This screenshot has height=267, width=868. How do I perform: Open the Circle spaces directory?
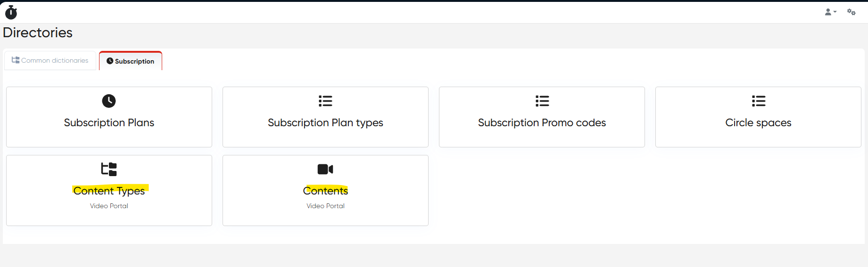(758, 123)
